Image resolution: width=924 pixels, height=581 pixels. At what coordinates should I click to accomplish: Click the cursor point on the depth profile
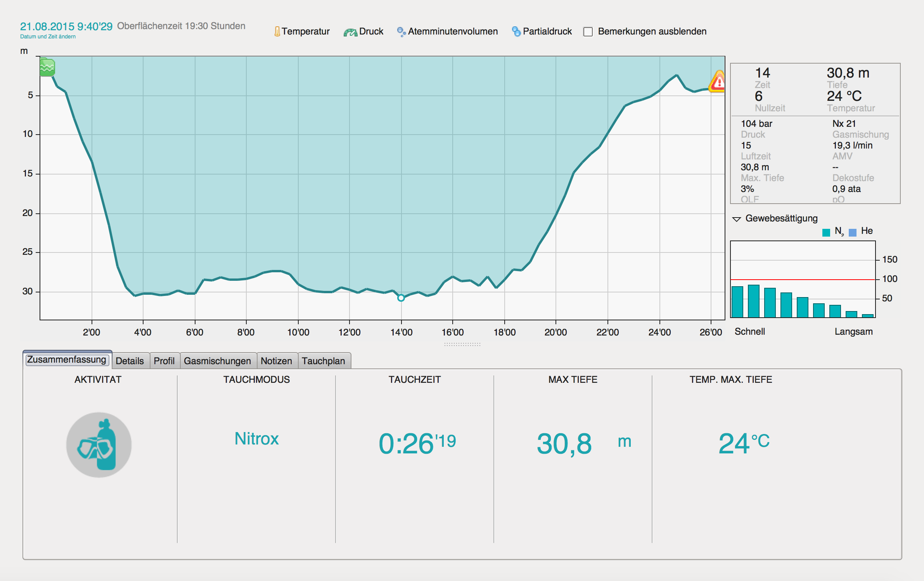401,298
